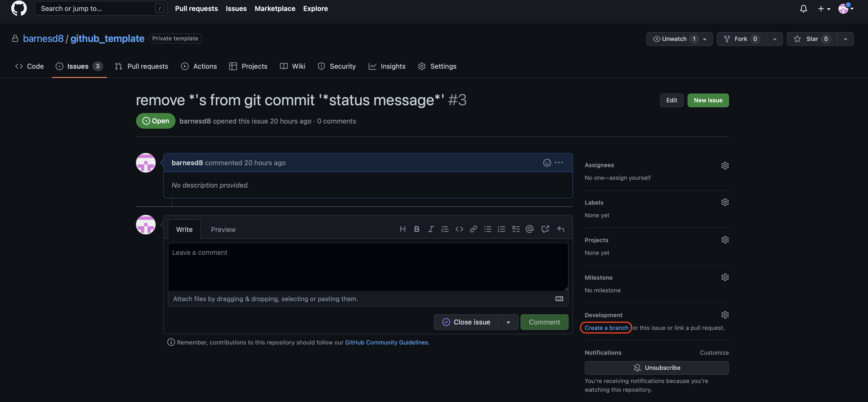Insert heading with the H toolbar icon
This screenshot has height=402, width=868.
pyautogui.click(x=402, y=229)
